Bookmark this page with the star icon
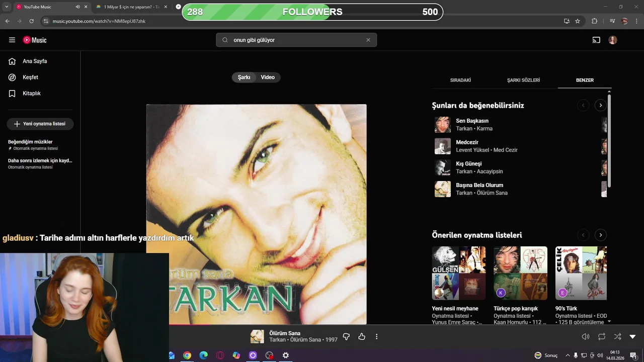This screenshot has height=362, width=644. pyautogui.click(x=578, y=21)
